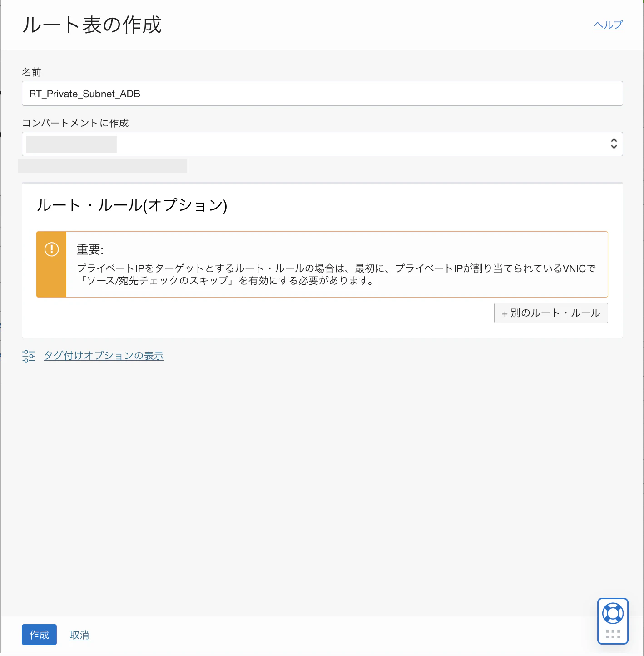644x656 pixels.
Task: Open the lifebuoy support icon
Action: click(x=613, y=614)
